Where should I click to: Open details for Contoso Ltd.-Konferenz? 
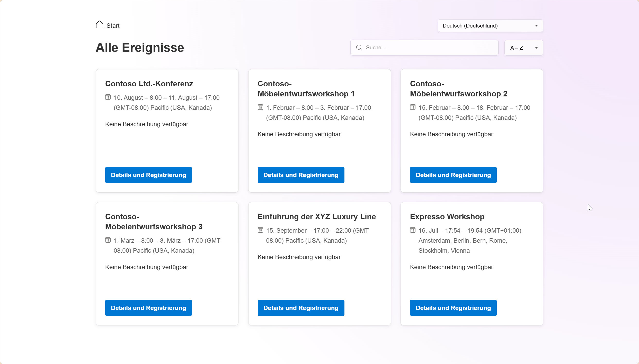(x=148, y=175)
